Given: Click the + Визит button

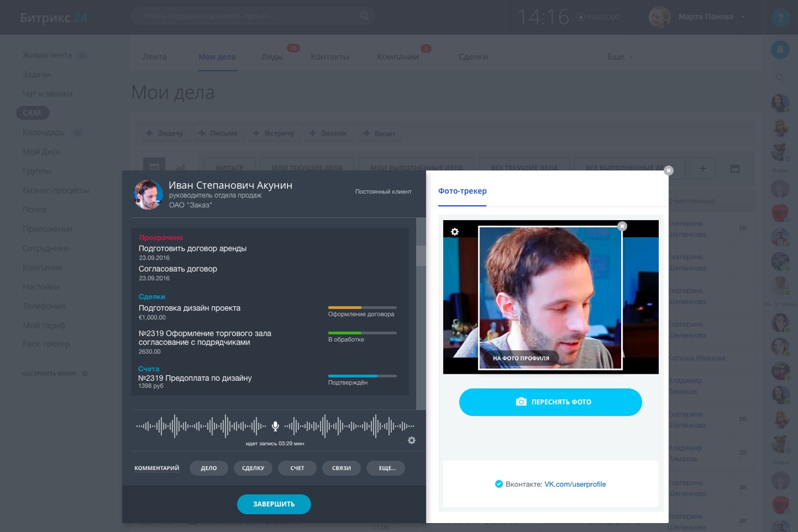Looking at the screenshot, I should click(380, 133).
